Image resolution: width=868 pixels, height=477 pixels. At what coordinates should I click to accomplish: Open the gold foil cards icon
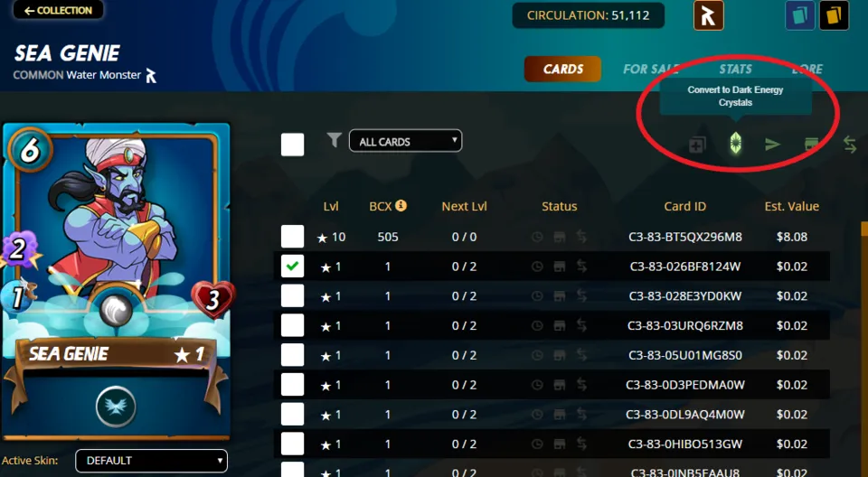(835, 15)
